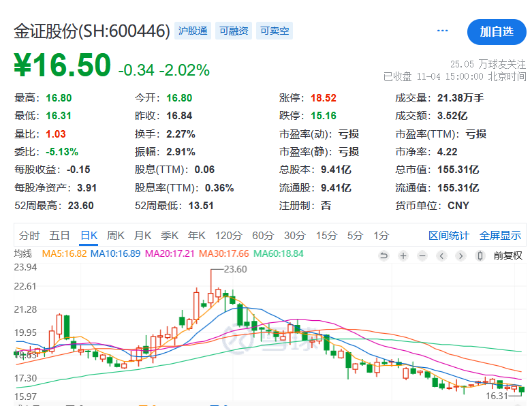Click the 量比 1.03 value
The width and height of the screenshot is (532, 406).
[56, 134]
